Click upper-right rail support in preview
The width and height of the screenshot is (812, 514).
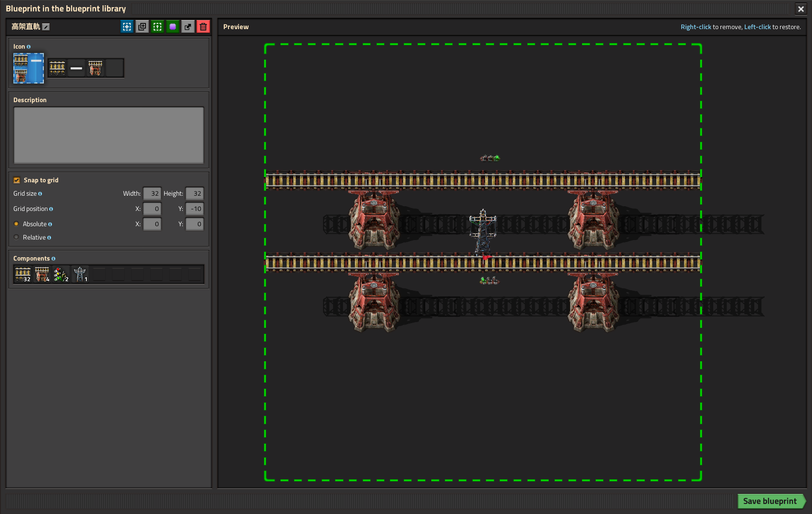[x=593, y=220]
